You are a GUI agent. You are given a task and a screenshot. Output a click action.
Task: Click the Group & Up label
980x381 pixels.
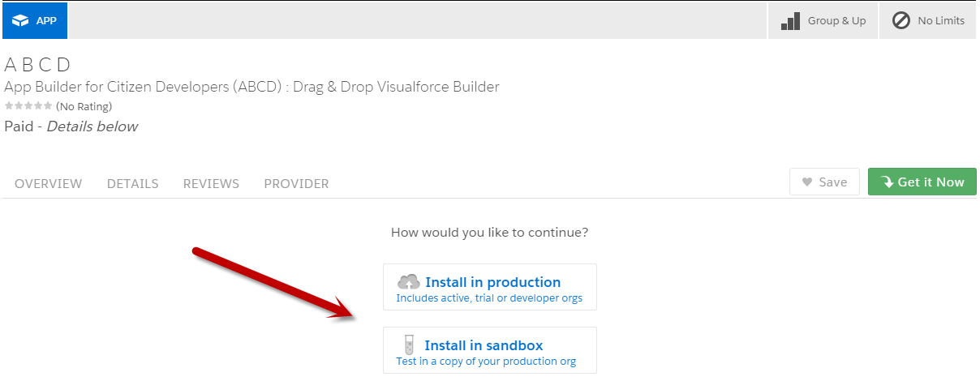(x=837, y=21)
